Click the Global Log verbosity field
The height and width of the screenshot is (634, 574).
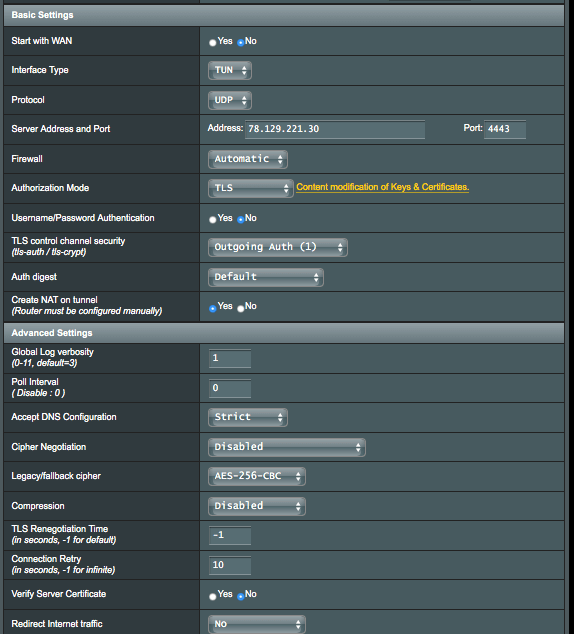230,358
